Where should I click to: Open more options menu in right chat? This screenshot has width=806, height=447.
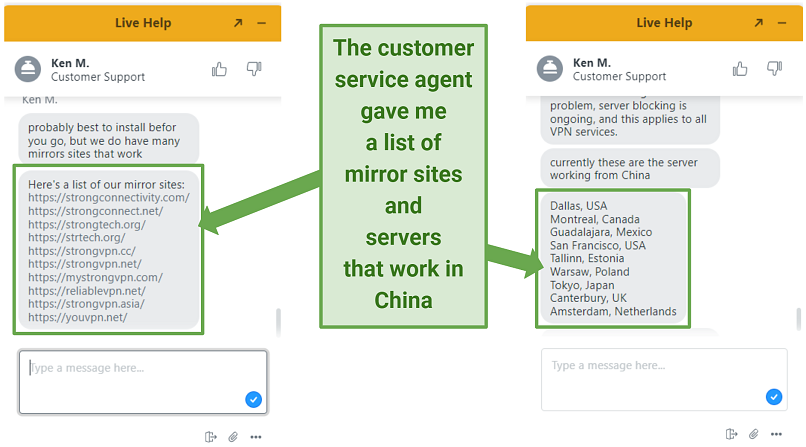pyautogui.click(x=777, y=435)
